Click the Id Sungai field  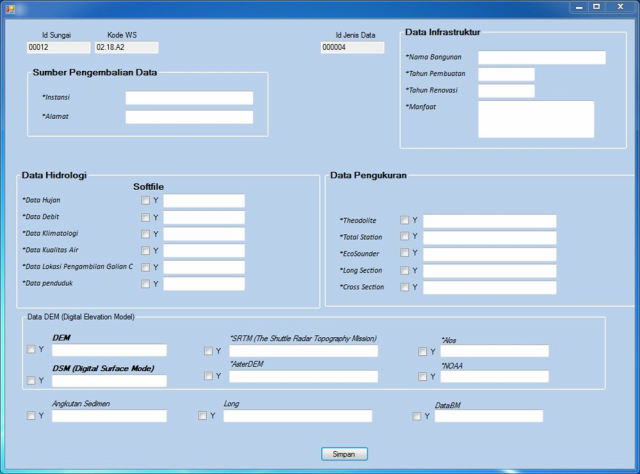[58, 47]
